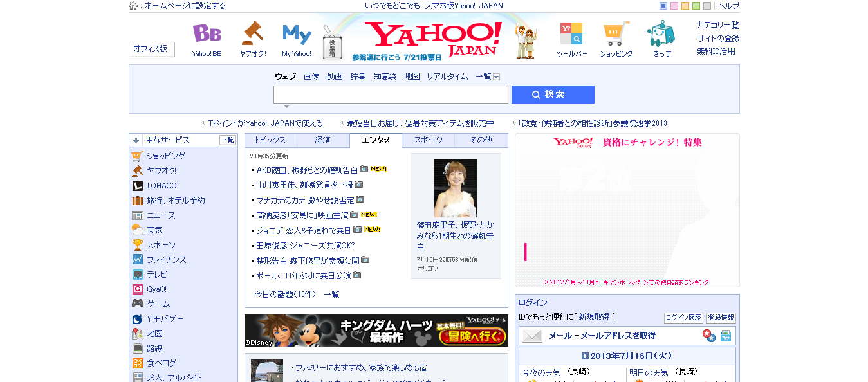Switch to the トピックス tab
The image size is (868, 382).
[271, 140]
